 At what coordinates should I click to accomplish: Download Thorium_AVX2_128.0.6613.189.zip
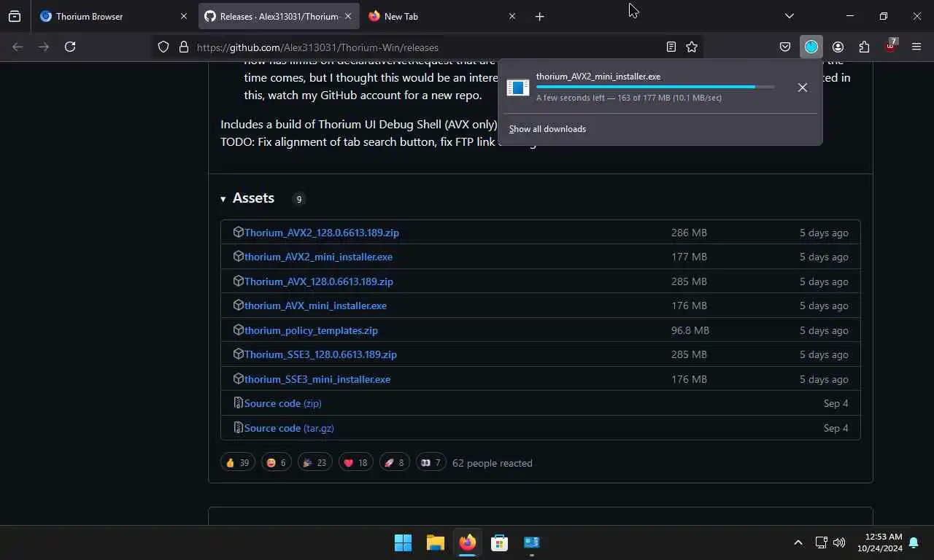coord(322,233)
